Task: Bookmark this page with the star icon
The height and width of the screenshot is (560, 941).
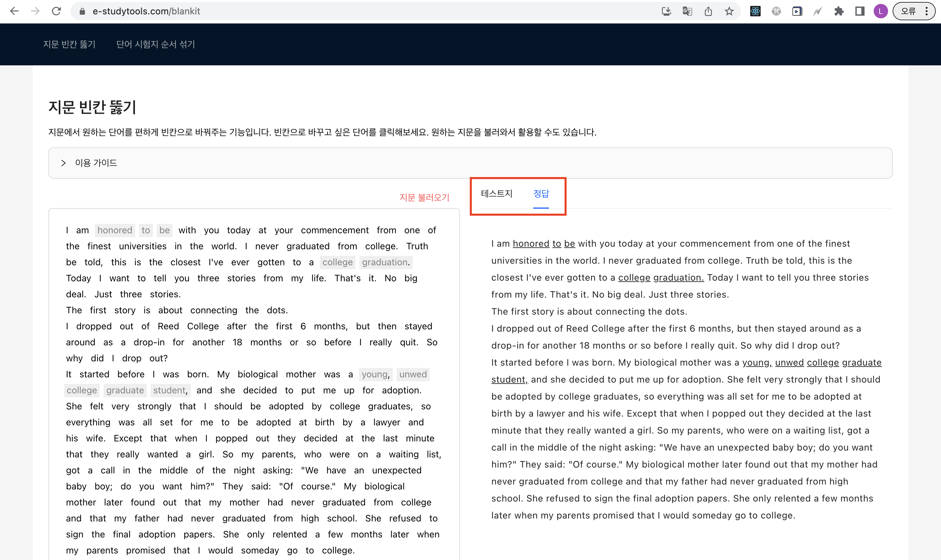Action: tap(729, 11)
